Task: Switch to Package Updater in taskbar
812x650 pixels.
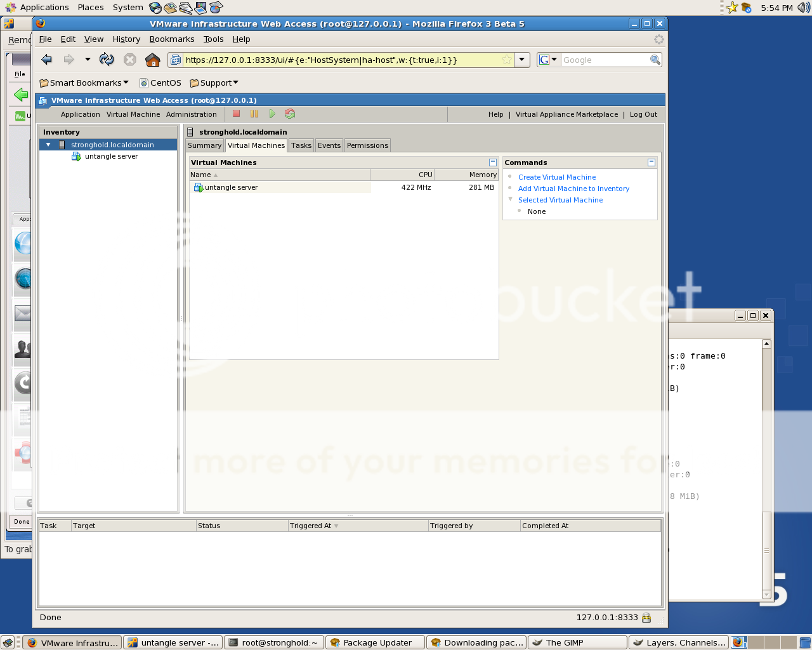Action: (x=374, y=642)
